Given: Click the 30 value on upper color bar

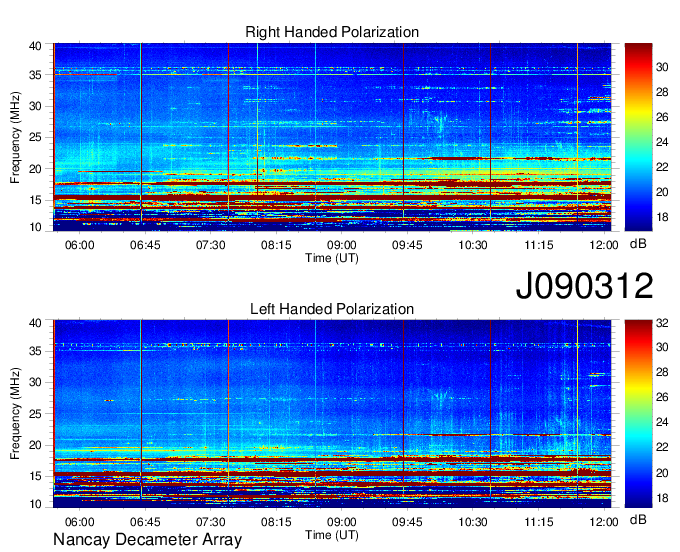Looking at the screenshot, I should 662,67.
